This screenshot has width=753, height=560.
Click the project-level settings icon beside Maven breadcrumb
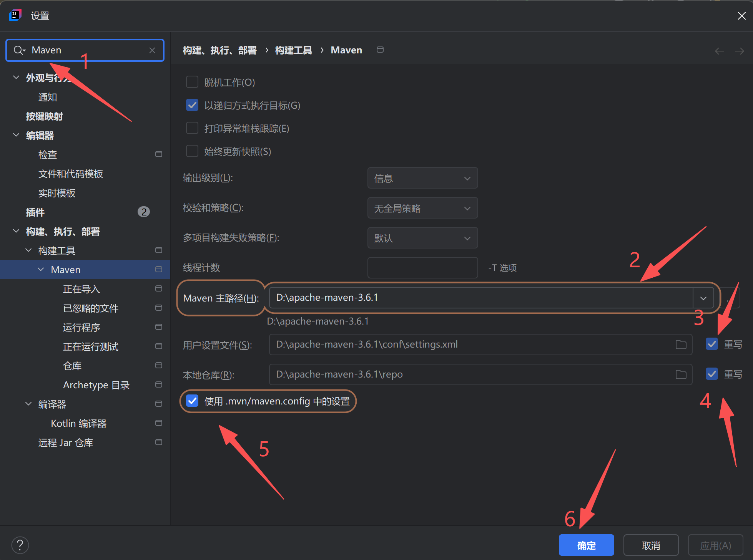coord(380,50)
